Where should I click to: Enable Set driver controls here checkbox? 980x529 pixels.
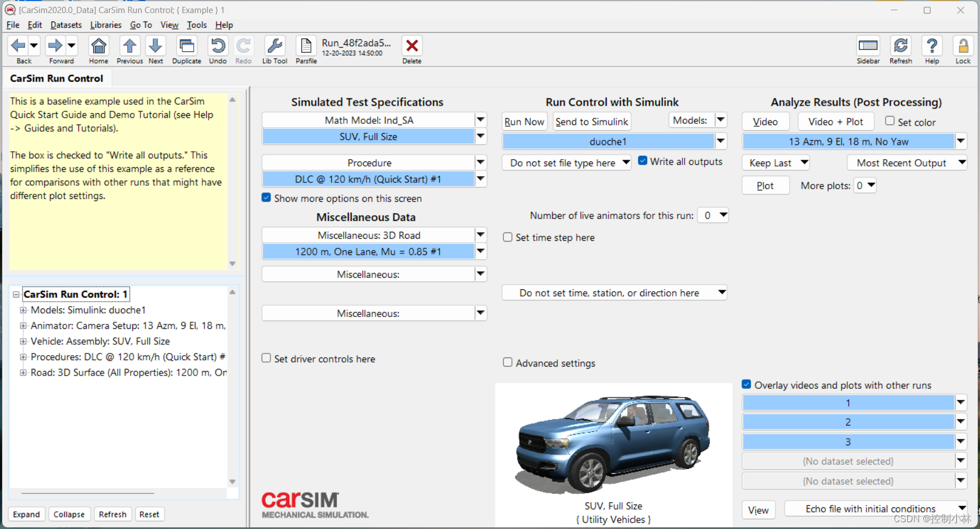266,358
